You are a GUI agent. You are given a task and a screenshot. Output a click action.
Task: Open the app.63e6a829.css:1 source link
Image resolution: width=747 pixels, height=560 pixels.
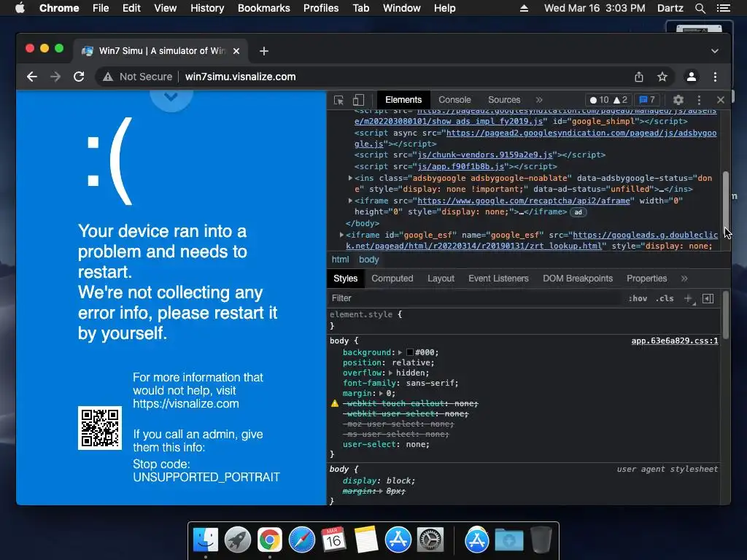[x=675, y=341]
